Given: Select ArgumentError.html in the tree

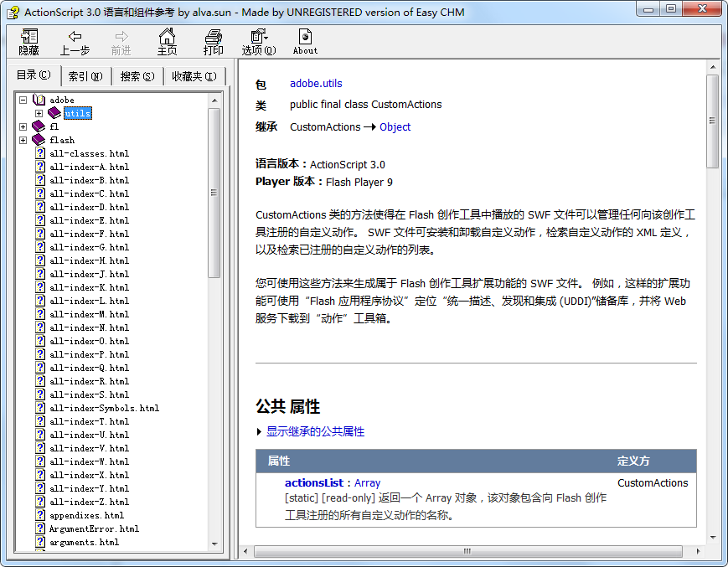Looking at the screenshot, I should (x=95, y=528).
